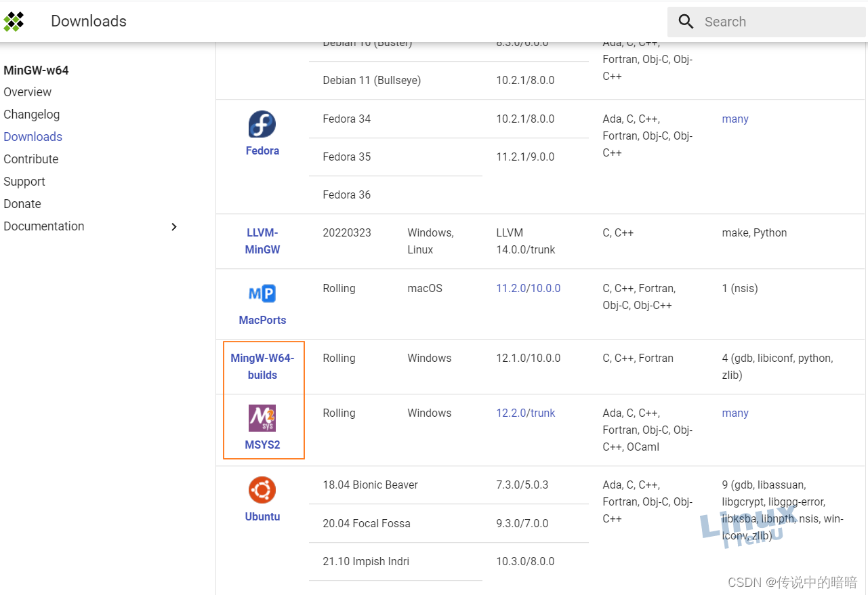Open the Ubuntu text link

coord(262,516)
